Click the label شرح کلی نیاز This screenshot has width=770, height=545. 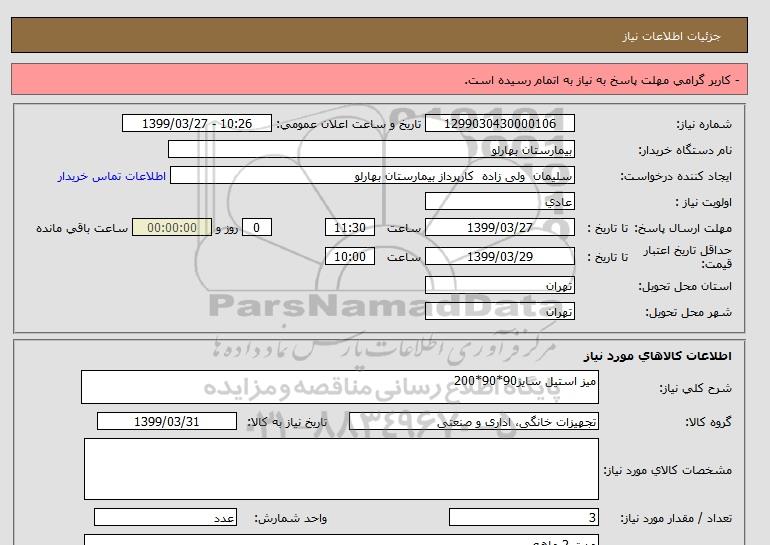point(695,388)
